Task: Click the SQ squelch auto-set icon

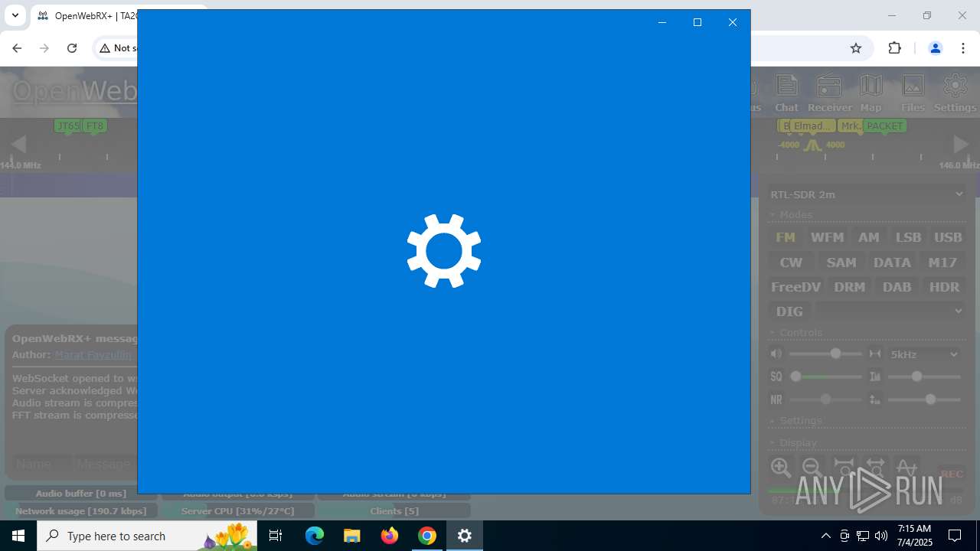Action: pos(776,377)
